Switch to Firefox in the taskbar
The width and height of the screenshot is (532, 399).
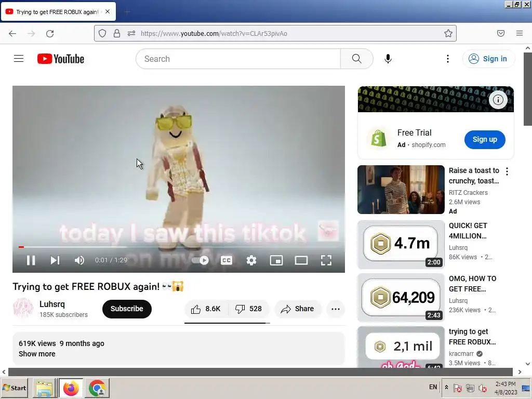[x=71, y=388]
